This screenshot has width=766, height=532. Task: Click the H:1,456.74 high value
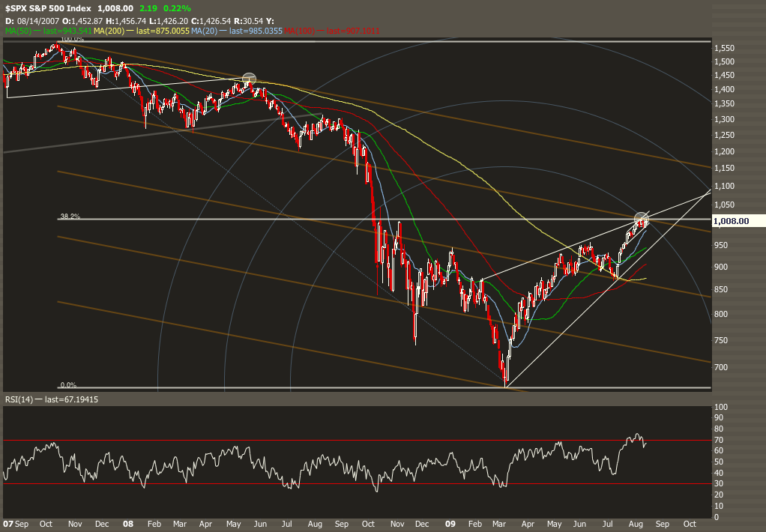(126, 22)
